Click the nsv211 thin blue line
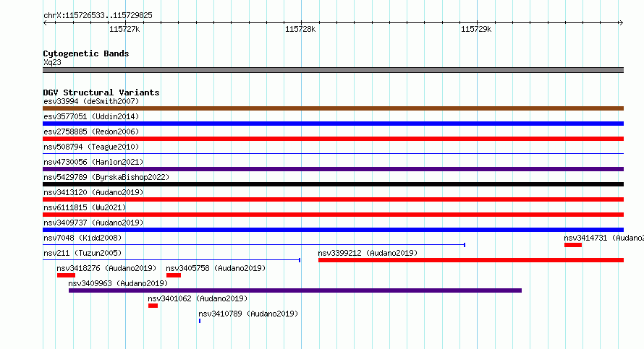Image resolution: width=644 pixels, height=349 pixels. [171, 260]
